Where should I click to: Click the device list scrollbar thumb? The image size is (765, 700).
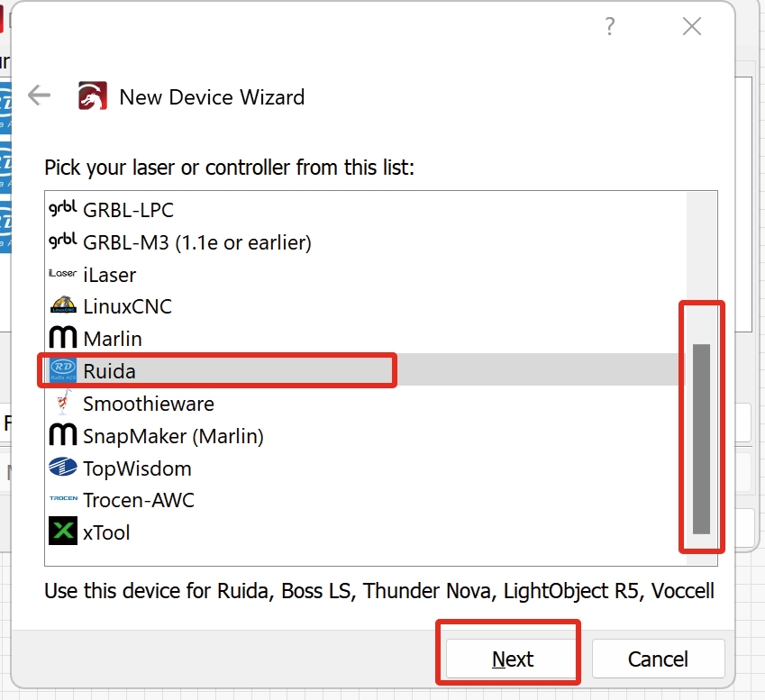(x=701, y=439)
